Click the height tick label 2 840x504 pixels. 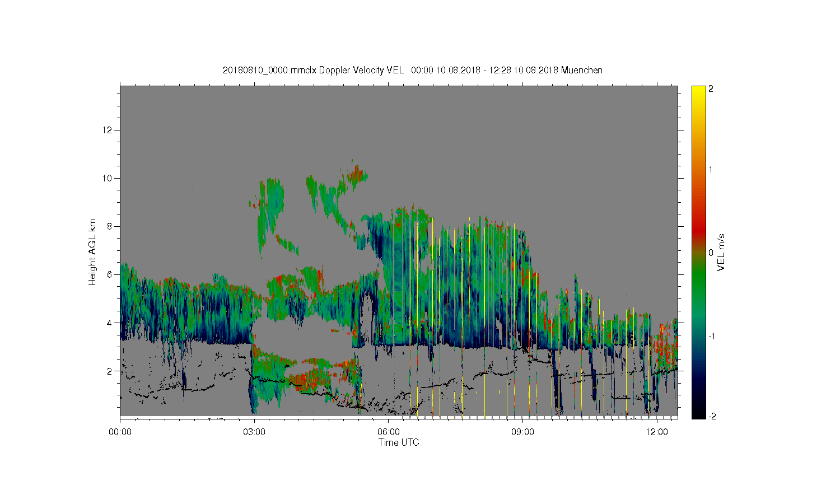coord(110,371)
